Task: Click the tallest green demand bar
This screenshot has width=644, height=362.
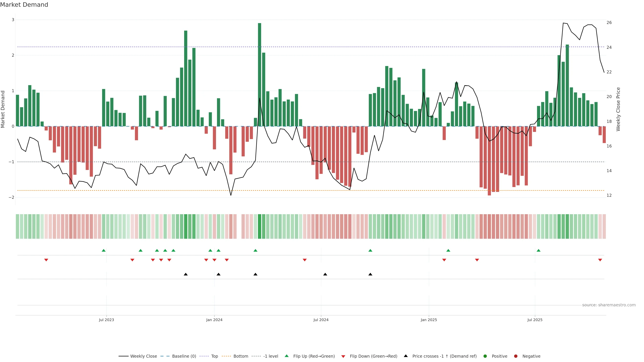Action: pos(259,75)
